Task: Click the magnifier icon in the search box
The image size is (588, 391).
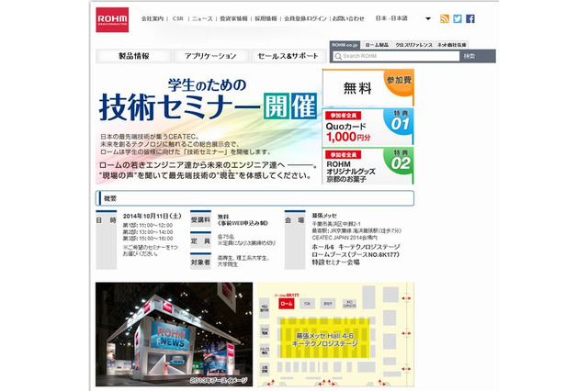Action: [338, 56]
